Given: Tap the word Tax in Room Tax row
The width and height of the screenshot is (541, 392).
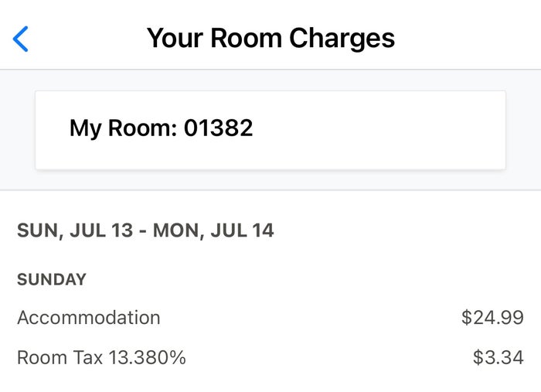Looking at the screenshot, I should click(x=88, y=357).
